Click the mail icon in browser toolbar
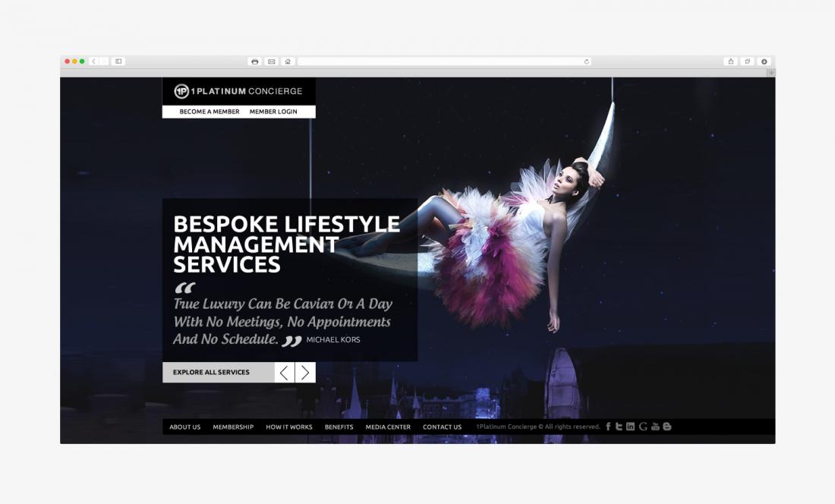This screenshot has height=504, width=835. [x=271, y=61]
